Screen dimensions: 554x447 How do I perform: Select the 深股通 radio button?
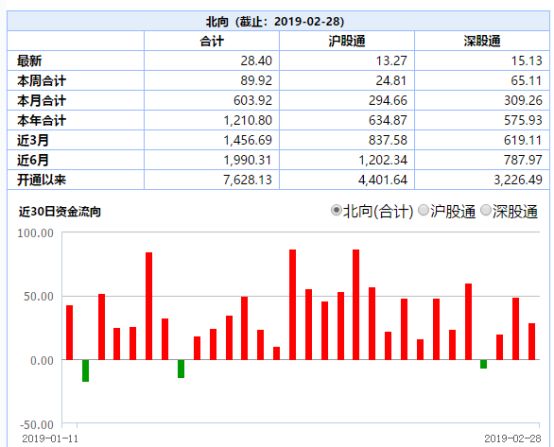[x=486, y=211]
